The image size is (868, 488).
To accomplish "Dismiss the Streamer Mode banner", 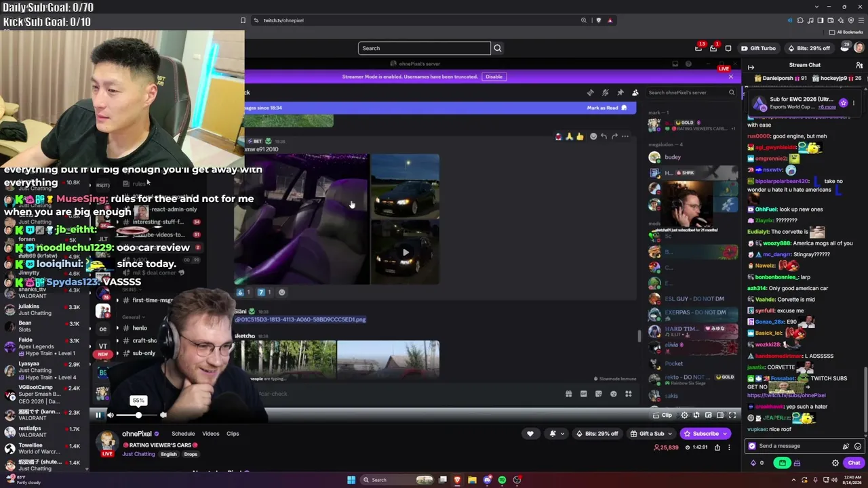I will [731, 76].
